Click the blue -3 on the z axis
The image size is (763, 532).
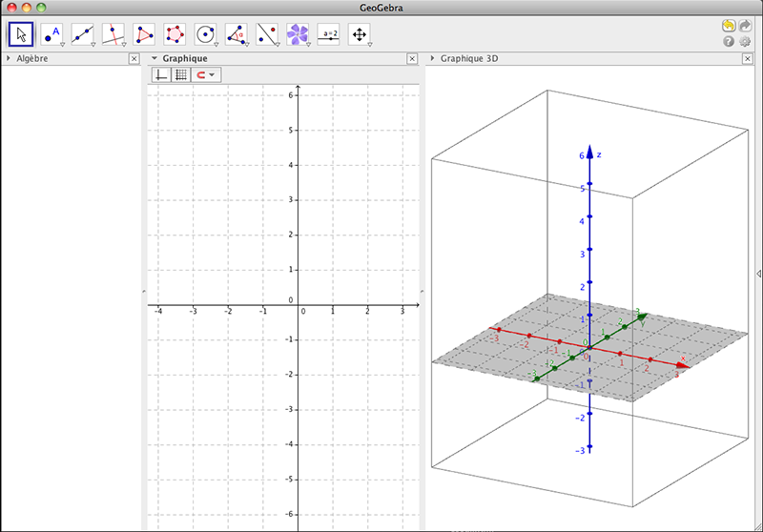pos(580,451)
